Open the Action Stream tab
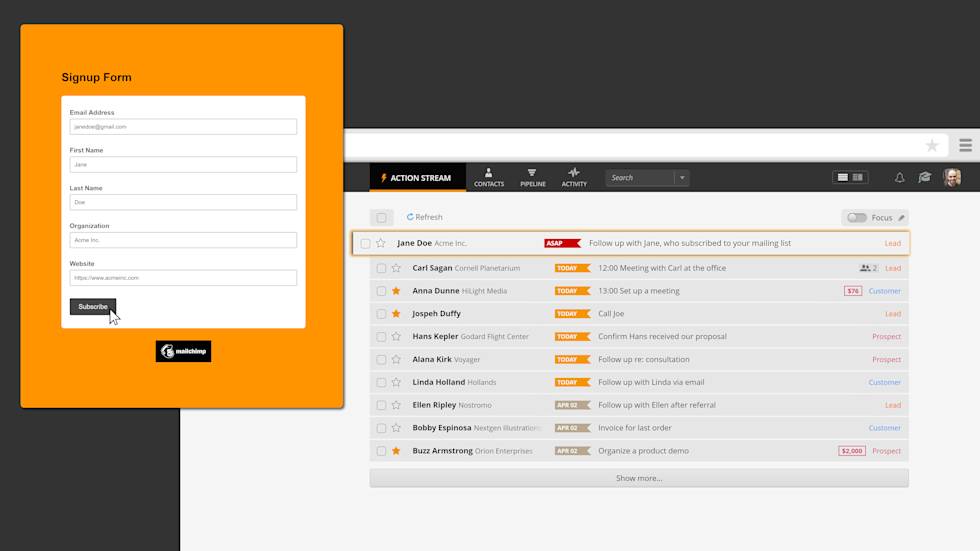980x551 pixels. pos(418,177)
